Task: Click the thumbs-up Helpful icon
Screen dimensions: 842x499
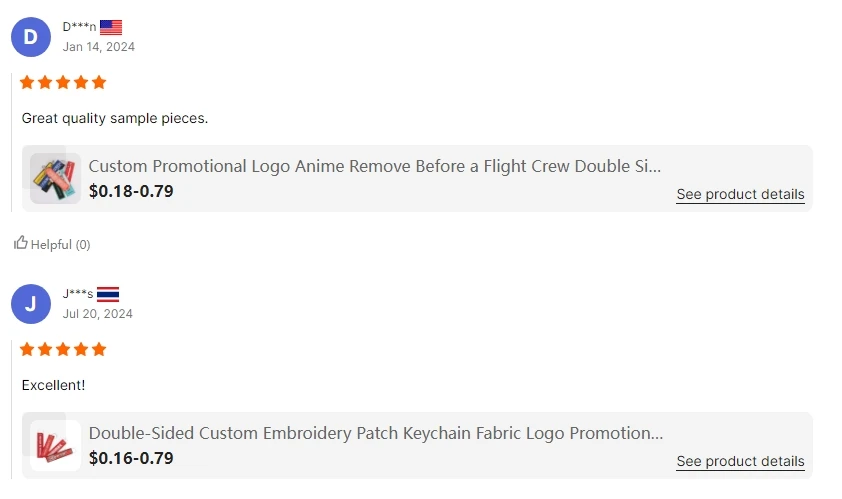Action: (20, 243)
